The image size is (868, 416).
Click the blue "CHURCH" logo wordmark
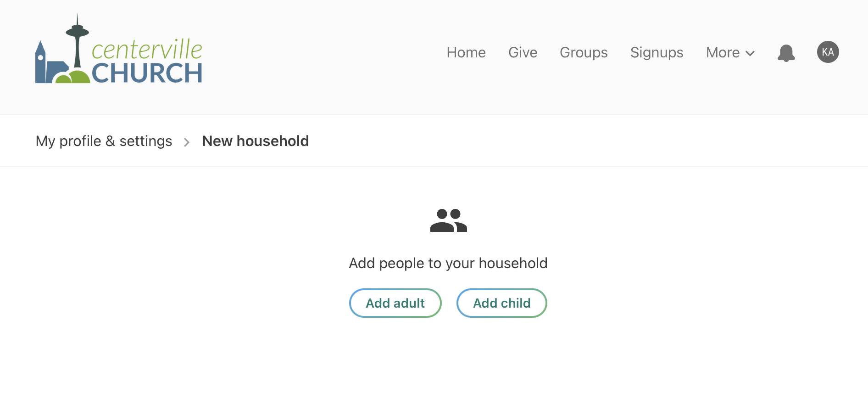pos(147,73)
